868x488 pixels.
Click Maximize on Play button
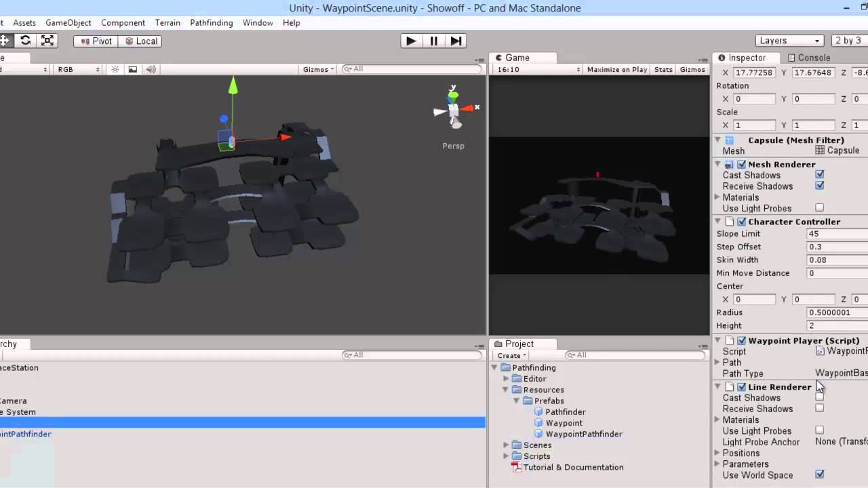click(x=617, y=69)
